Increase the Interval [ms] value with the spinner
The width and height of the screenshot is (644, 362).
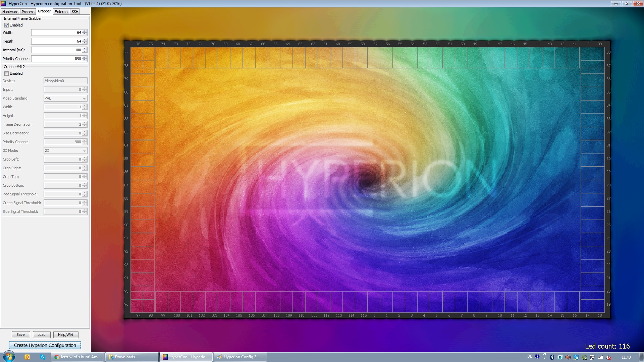(85, 49)
